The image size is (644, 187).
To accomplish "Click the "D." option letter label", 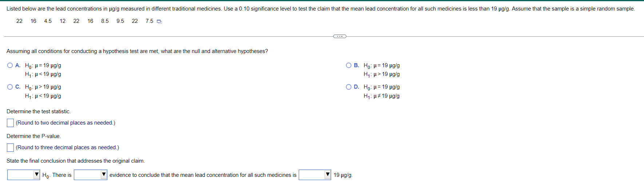I will point(357,87).
